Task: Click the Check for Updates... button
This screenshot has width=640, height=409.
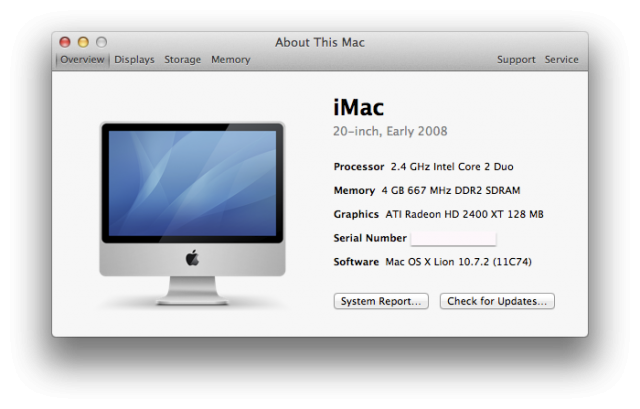Action: [x=497, y=301]
